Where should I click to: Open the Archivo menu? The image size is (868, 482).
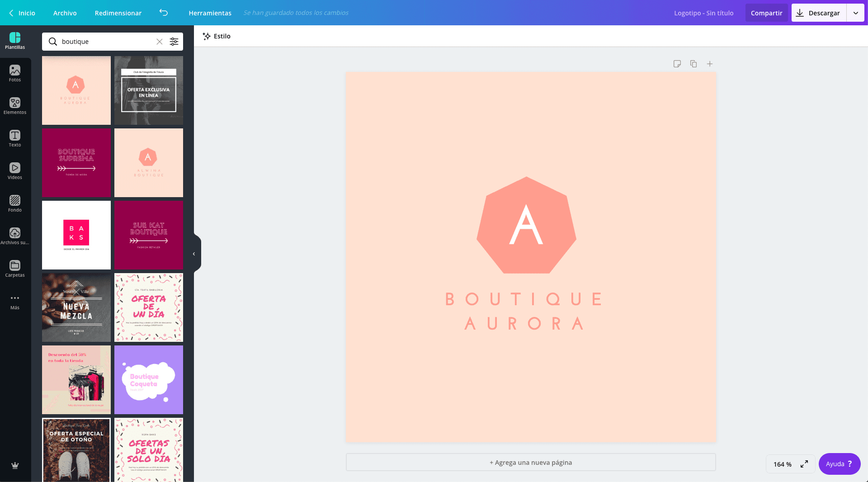pyautogui.click(x=65, y=13)
